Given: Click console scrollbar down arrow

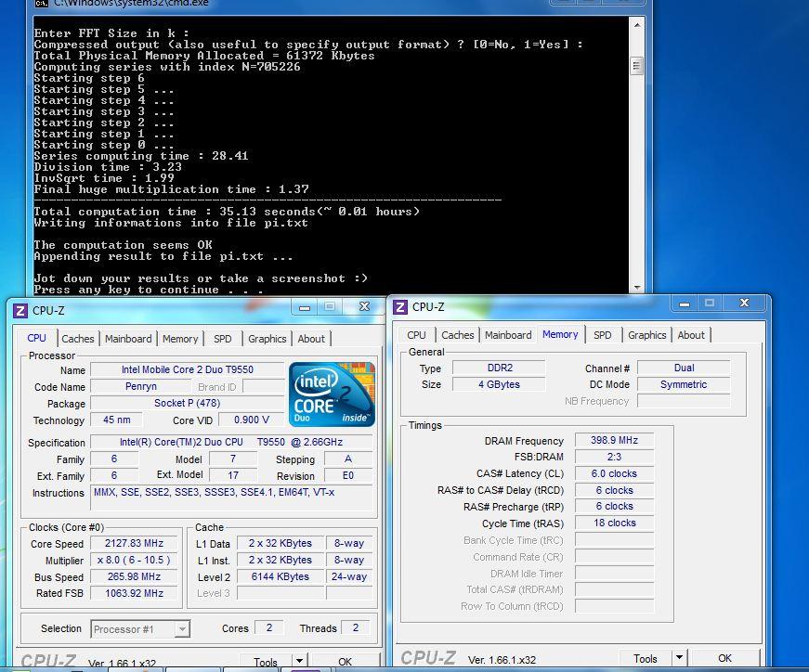Looking at the screenshot, I should point(636,287).
